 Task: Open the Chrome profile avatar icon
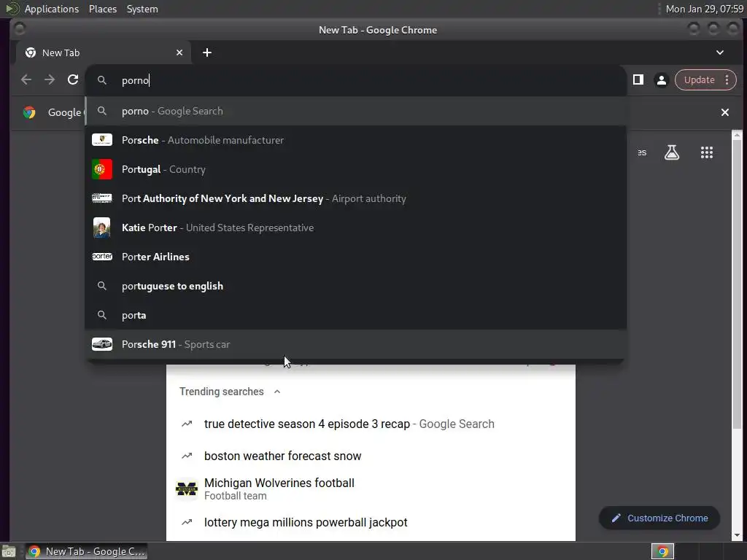click(661, 80)
